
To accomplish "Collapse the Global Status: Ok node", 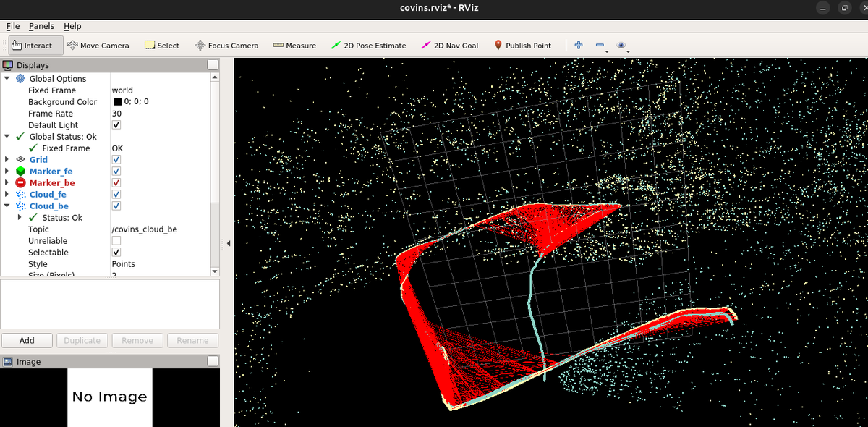I will point(7,136).
